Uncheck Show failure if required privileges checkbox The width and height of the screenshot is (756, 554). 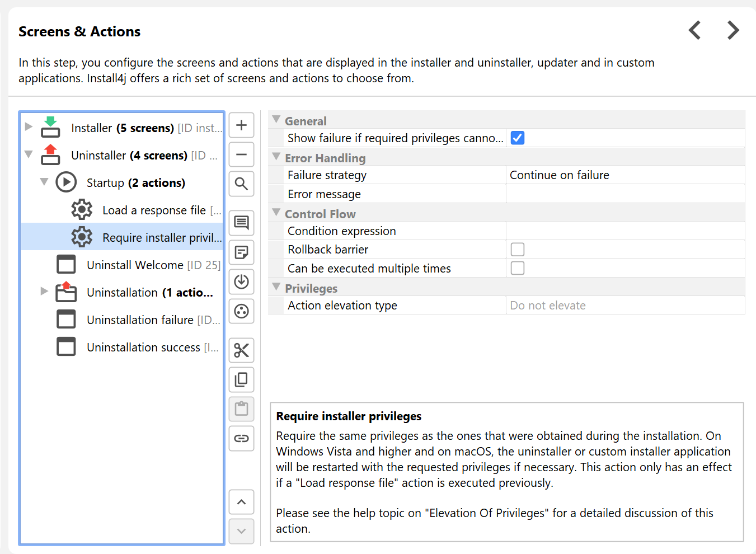click(518, 138)
